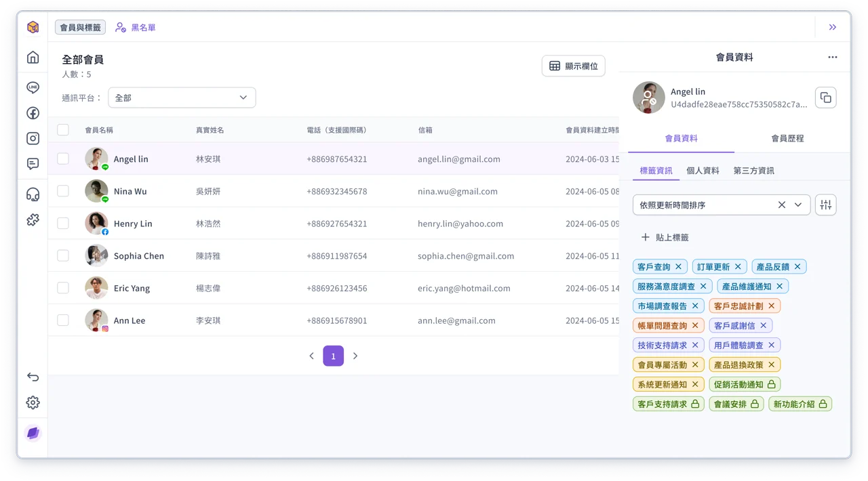Screen dimensions: 868x481
Task: Open the three-dot menu in 會員資料 panel
Action: click(x=832, y=57)
